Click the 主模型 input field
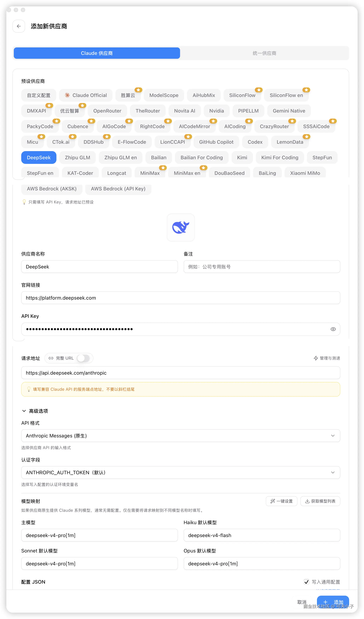Viewport: 364px width, 619px height. coord(99,535)
